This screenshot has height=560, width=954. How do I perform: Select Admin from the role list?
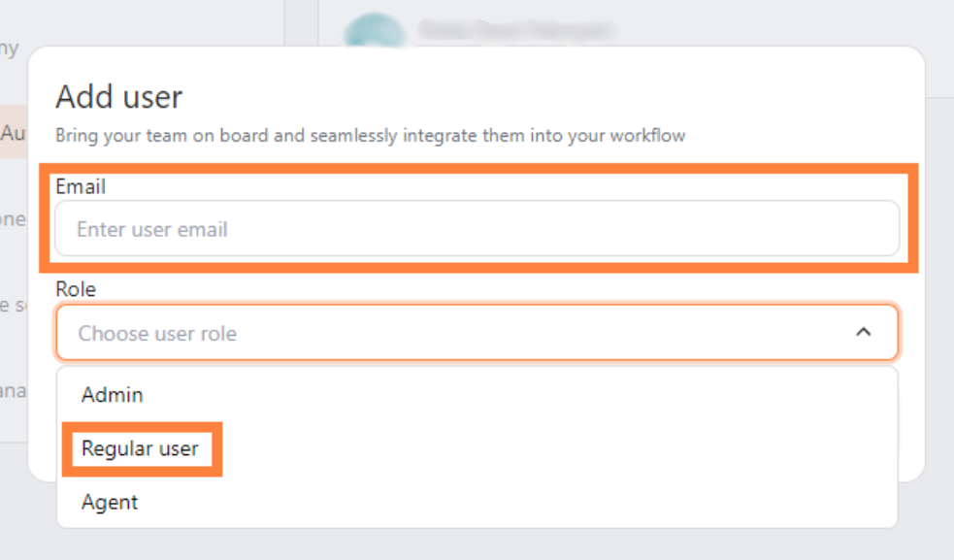pos(113,395)
